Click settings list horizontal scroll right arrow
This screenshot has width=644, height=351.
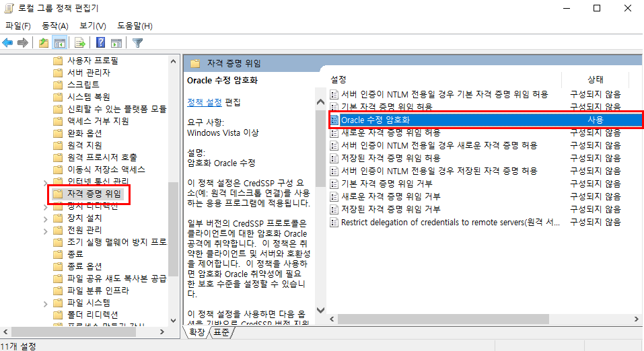[x=636, y=319]
